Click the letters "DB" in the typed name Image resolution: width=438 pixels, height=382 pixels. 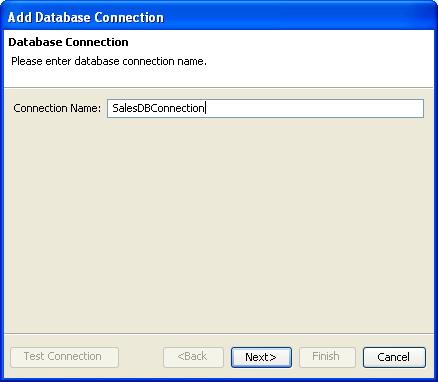(140, 108)
